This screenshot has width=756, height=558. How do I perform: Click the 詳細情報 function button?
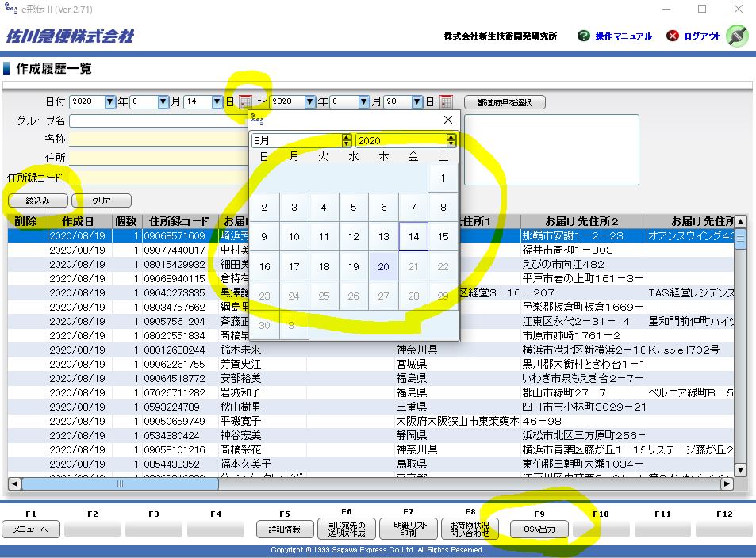pyautogui.click(x=285, y=529)
